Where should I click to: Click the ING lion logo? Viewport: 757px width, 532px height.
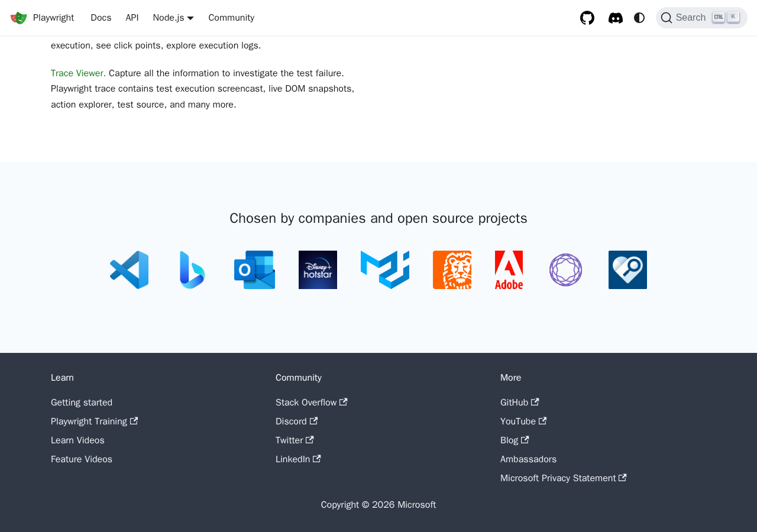452,270
